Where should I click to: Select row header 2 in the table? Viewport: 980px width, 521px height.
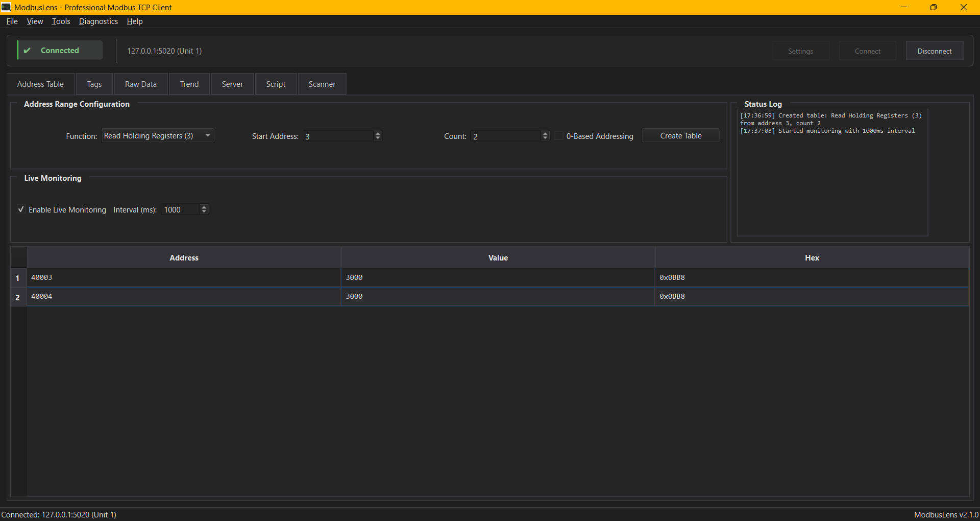pyautogui.click(x=18, y=297)
